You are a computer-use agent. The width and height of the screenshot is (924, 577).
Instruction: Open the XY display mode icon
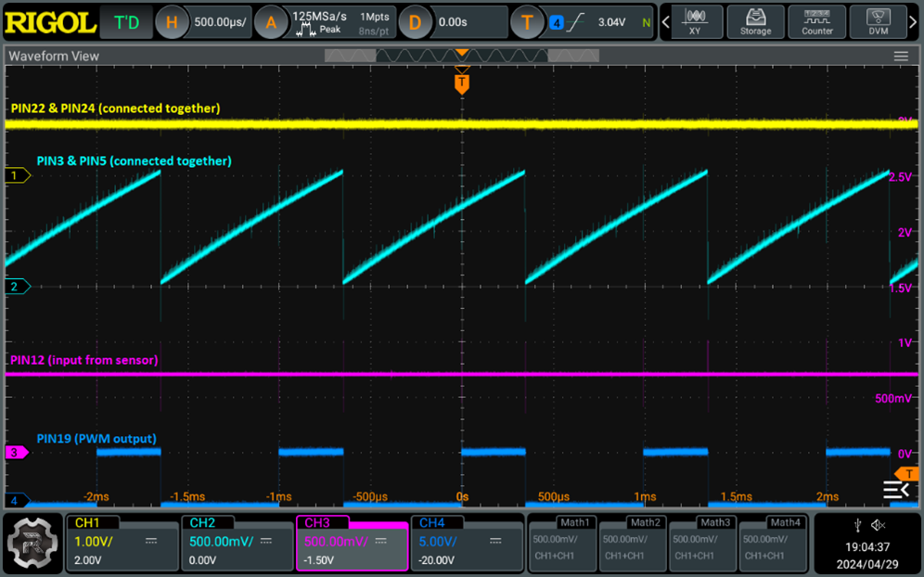(694, 21)
